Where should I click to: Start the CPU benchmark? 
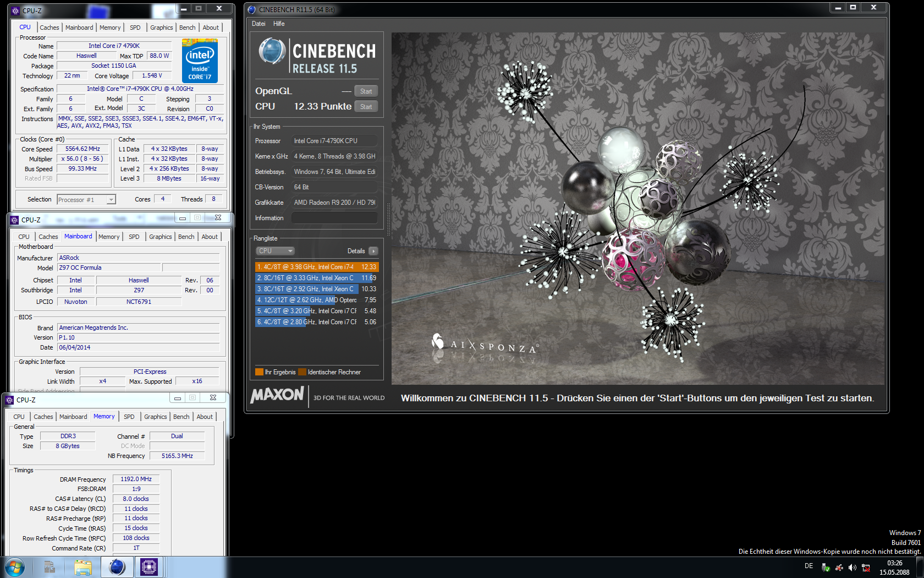coord(366,107)
